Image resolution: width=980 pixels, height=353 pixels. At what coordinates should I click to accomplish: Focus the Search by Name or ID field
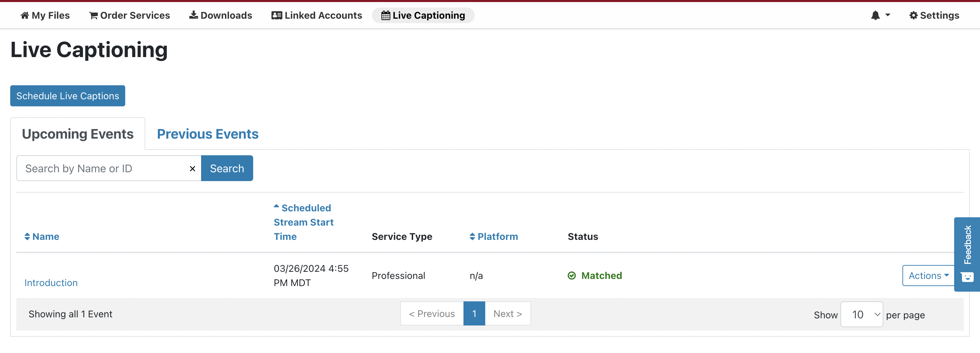point(103,168)
